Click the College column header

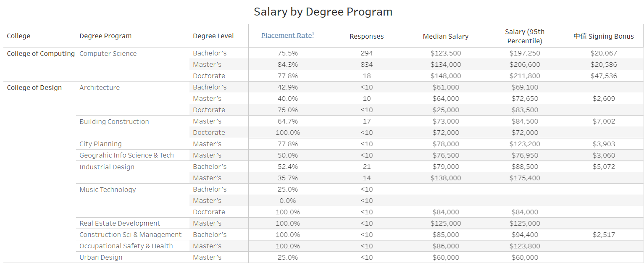coord(18,36)
